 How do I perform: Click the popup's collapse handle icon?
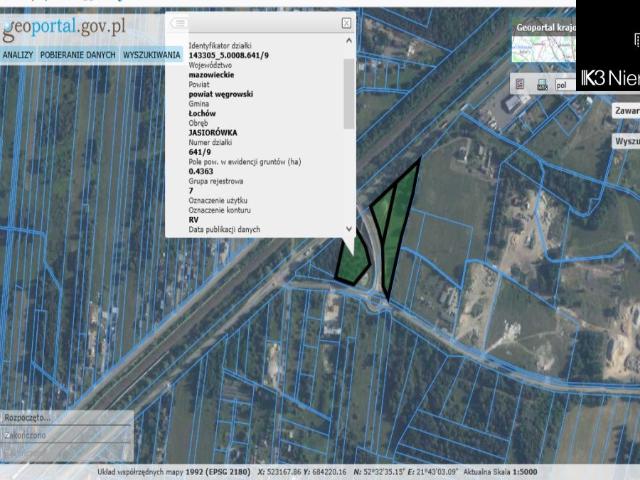pyautogui.click(x=179, y=22)
